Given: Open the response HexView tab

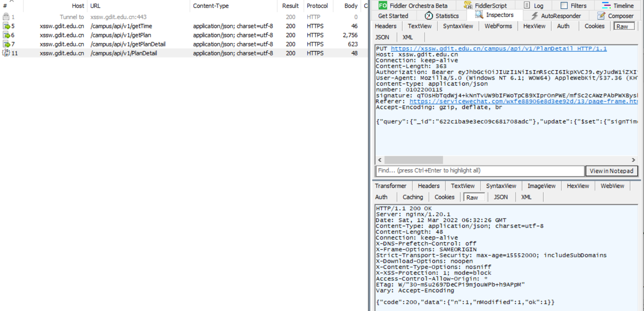Looking at the screenshot, I should click(x=578, y=186).
